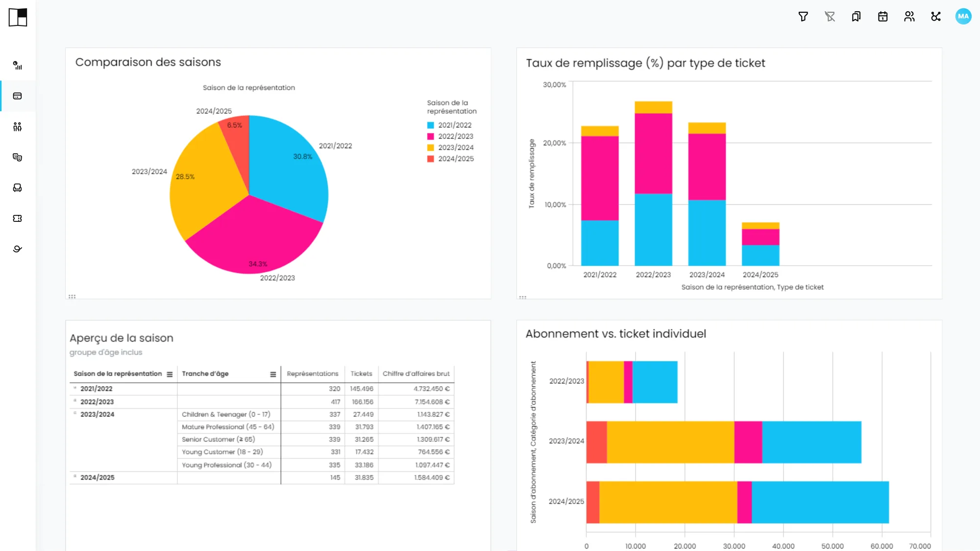The height and width of the screenshot is (551, 980).
Task: Collapse the 2023/2024 season row
Action: click(75, 413)
